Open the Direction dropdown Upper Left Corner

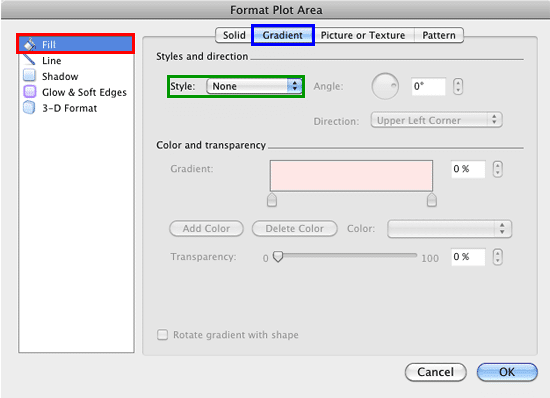tap(436, 120)
